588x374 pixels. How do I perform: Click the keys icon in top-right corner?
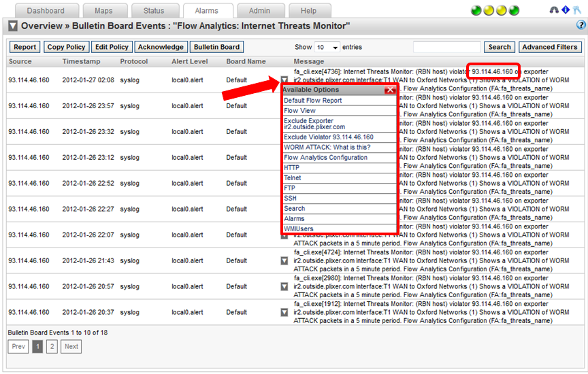tap(576, 11)
